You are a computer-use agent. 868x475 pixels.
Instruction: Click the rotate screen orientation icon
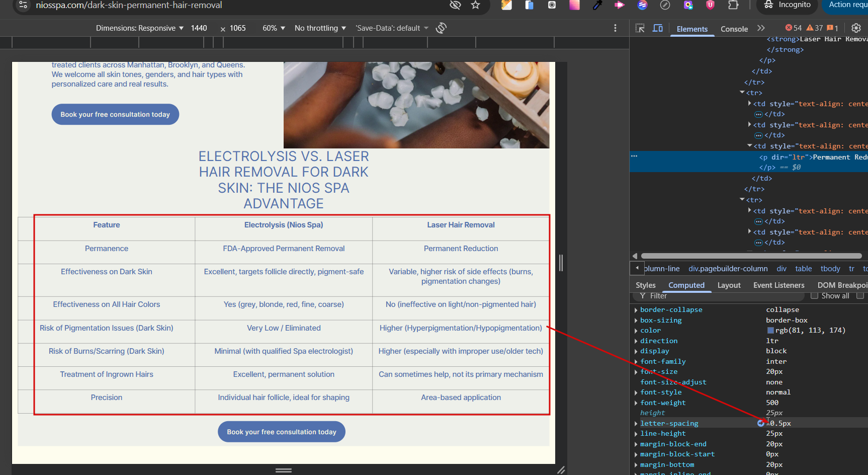441,28
